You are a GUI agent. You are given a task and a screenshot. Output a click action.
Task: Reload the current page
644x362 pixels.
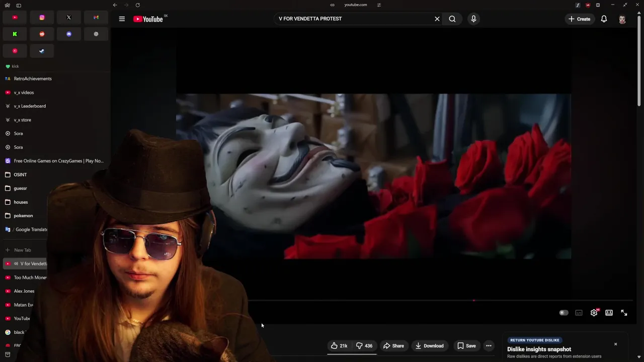click(x=137, y=5)
